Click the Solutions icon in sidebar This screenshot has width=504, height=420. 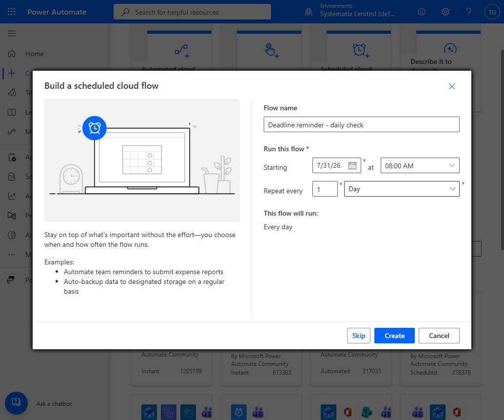12,177
